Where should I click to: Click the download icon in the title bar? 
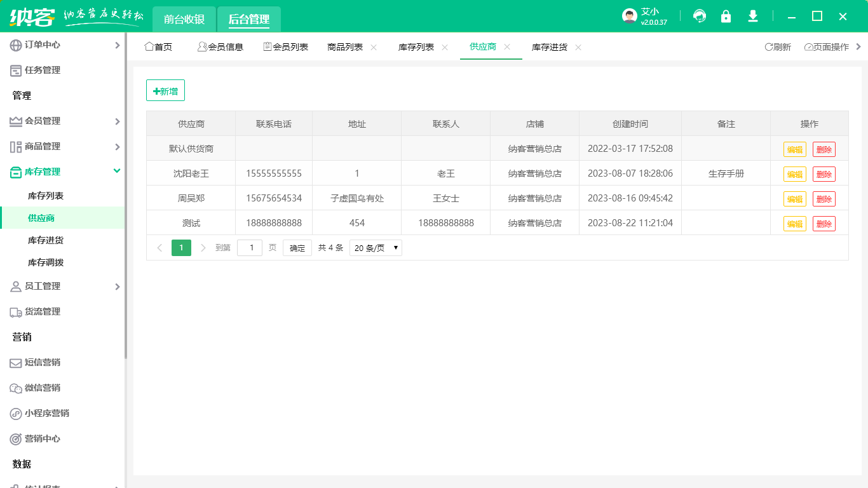752,16
